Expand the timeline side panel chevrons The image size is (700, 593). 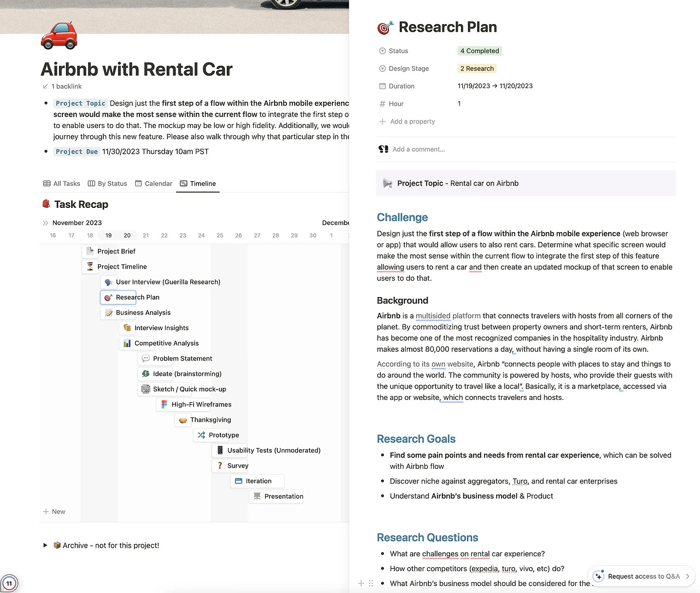[45, 223]
